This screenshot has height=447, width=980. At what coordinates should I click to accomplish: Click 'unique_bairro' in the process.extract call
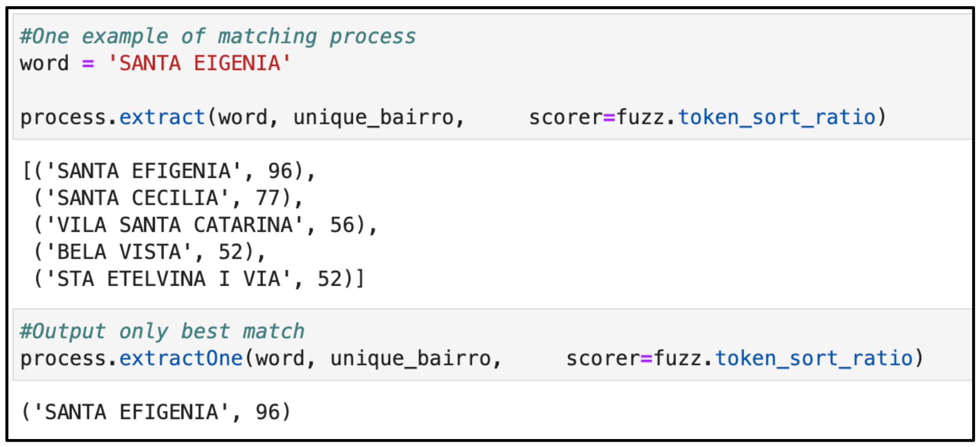click(x=373, y=117)
